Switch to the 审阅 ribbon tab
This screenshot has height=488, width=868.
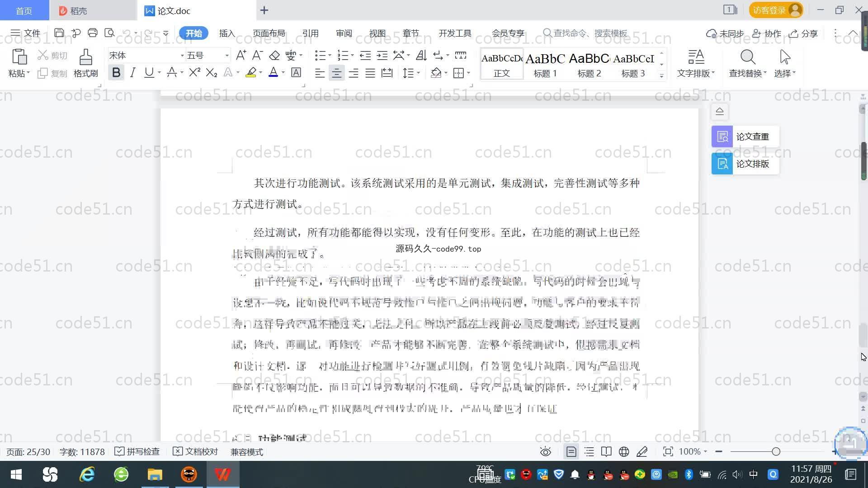pyautogui.click(x=344, y=33)
